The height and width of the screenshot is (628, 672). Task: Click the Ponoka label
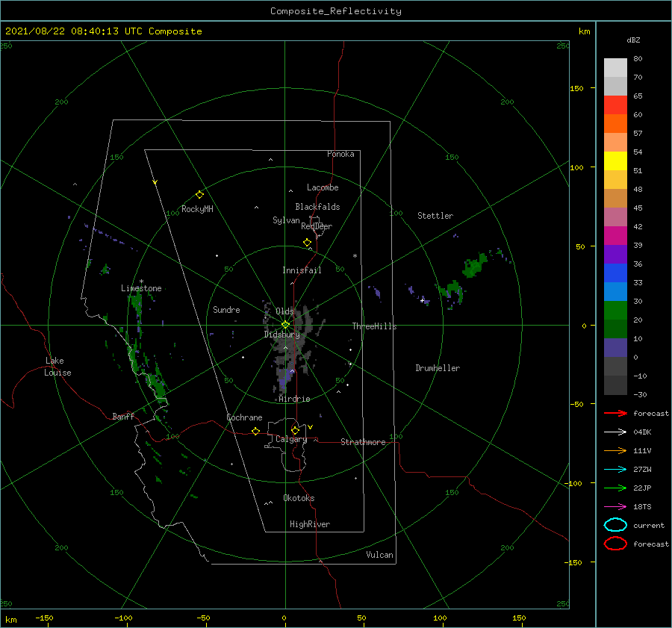tap(340, 154)
